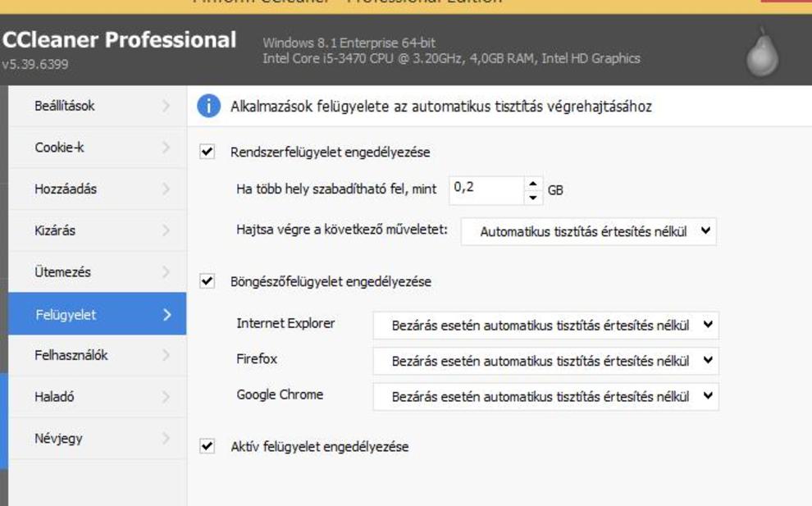The image size is (812, 506).
Task: Open the Hajtsa végre művelet dropdown
Action: [x=588, y=231]
